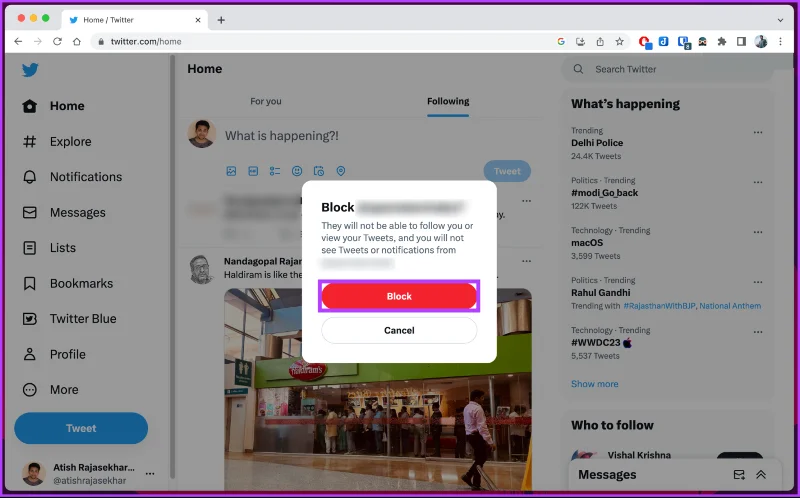
Task: Open the macOS trending topic
Action: (x=587, y=243)
